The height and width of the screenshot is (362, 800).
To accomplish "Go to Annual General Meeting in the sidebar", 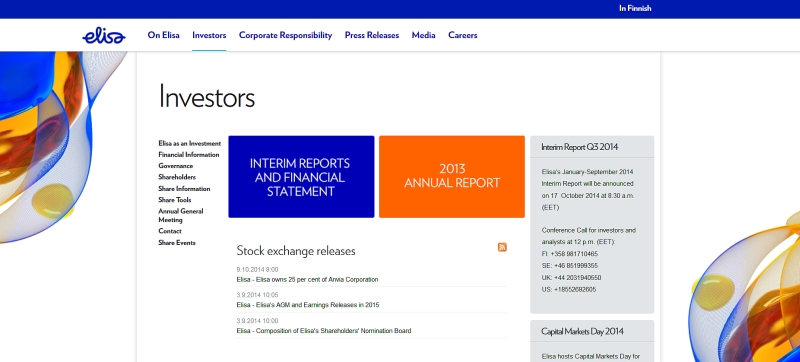I will coord(181,216).
